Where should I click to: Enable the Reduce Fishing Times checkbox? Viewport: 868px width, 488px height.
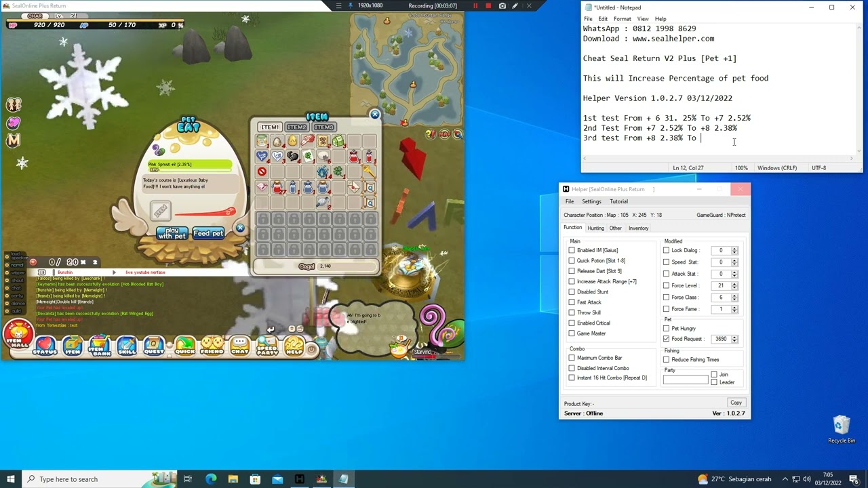[x=666, y=360]
